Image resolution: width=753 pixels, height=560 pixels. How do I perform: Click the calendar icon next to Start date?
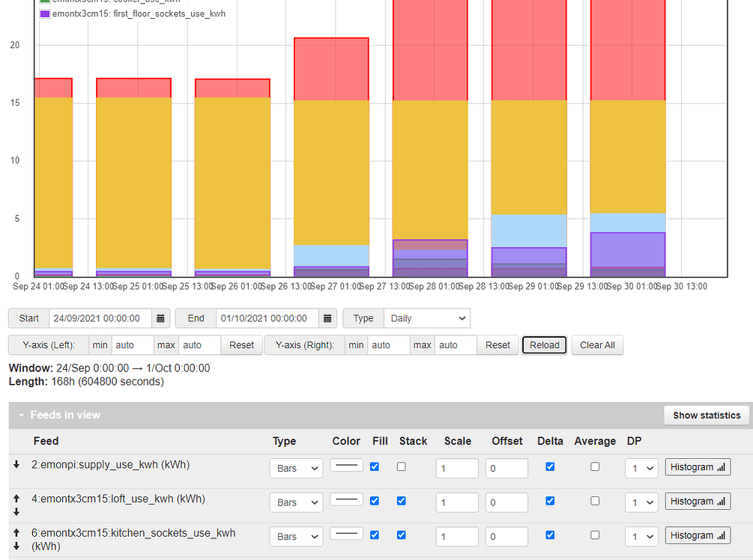click(x=160, y=317)
